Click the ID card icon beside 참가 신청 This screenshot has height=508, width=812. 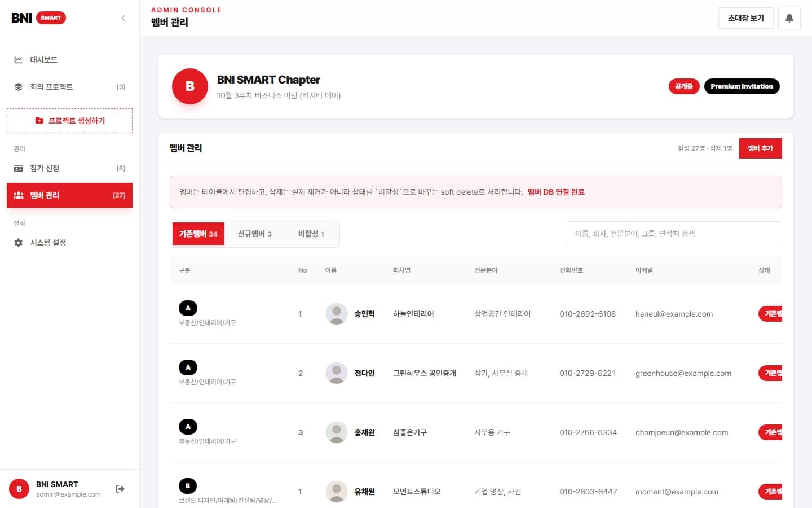[19, 168]
